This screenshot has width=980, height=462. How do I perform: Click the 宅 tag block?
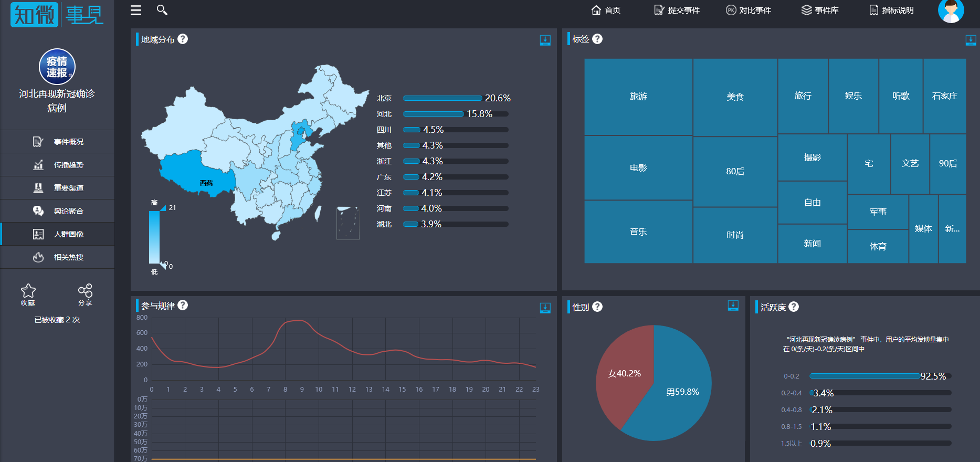869,164
